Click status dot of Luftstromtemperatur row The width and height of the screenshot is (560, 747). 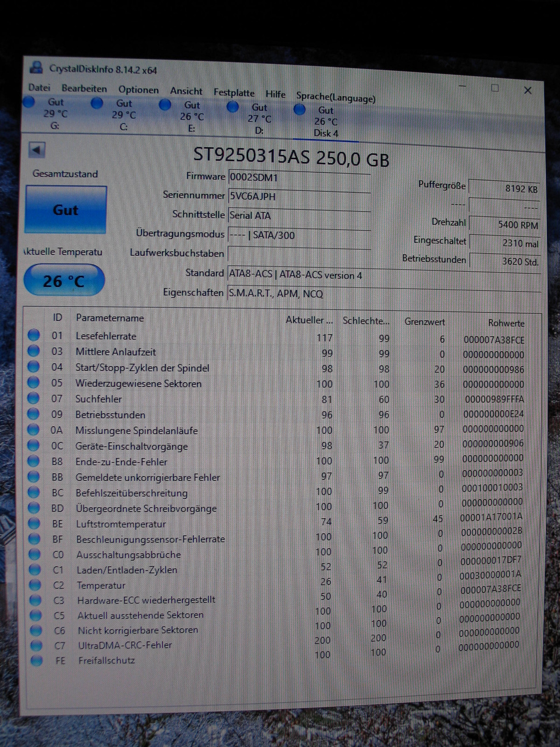click(34, 523)
